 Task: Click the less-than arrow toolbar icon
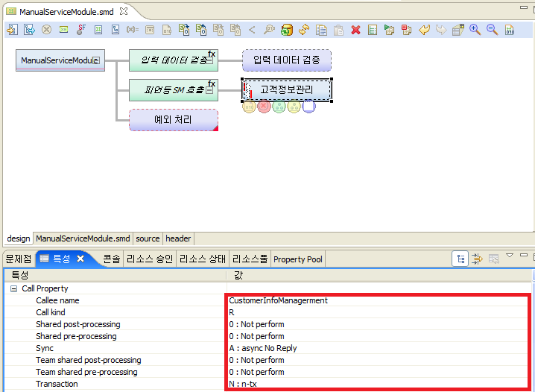click(252, 30)
